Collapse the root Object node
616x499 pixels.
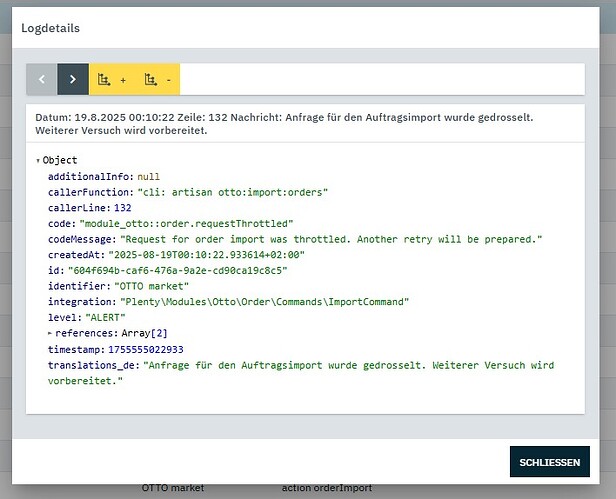point(38,160)
